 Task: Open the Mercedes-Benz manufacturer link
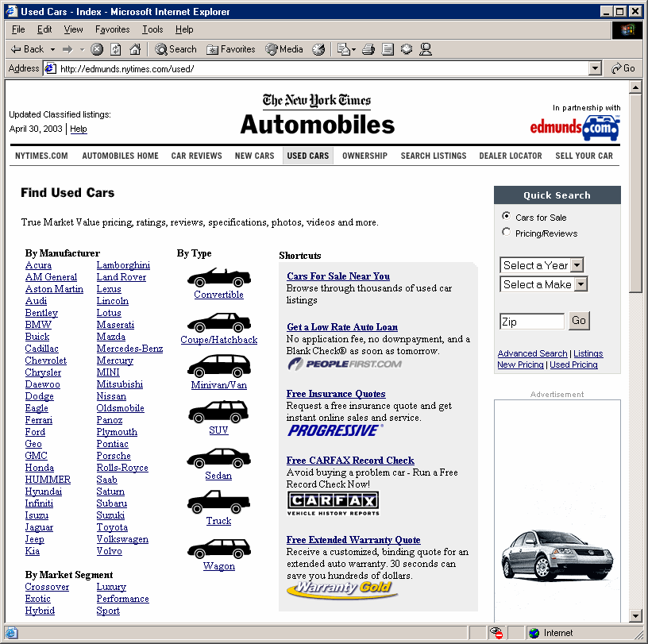coord(129,349)
